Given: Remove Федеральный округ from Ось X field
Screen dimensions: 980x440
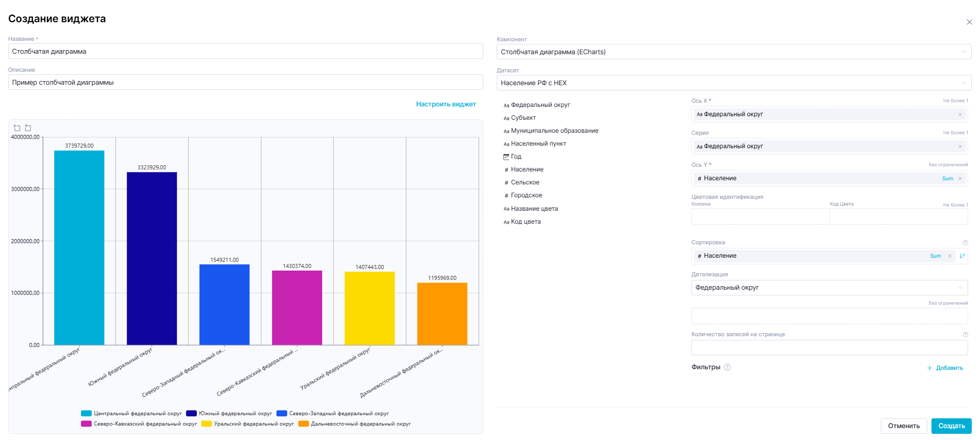Looking at the screenshot, I should (960, 115).
